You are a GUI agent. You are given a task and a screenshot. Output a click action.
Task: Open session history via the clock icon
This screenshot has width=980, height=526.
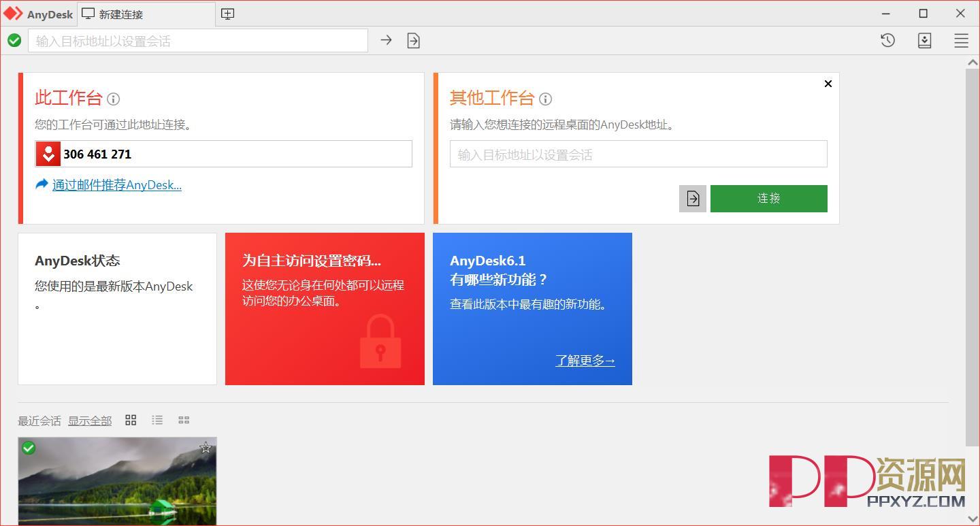887,40
